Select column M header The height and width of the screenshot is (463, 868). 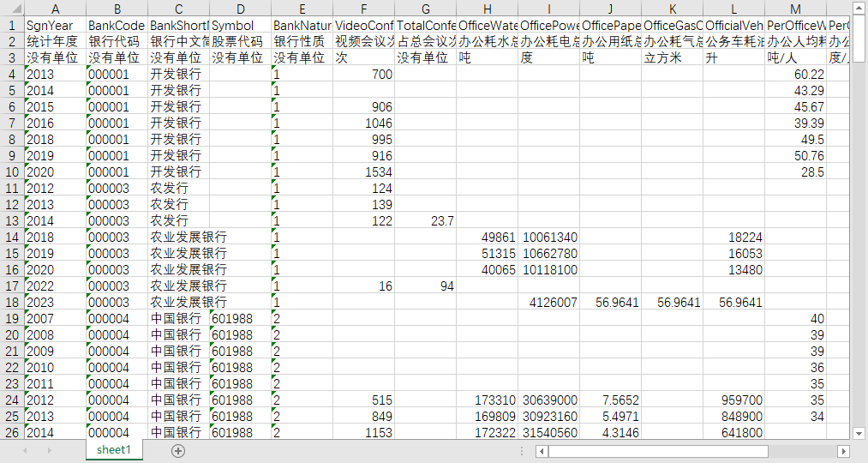(x=795, y=9)
